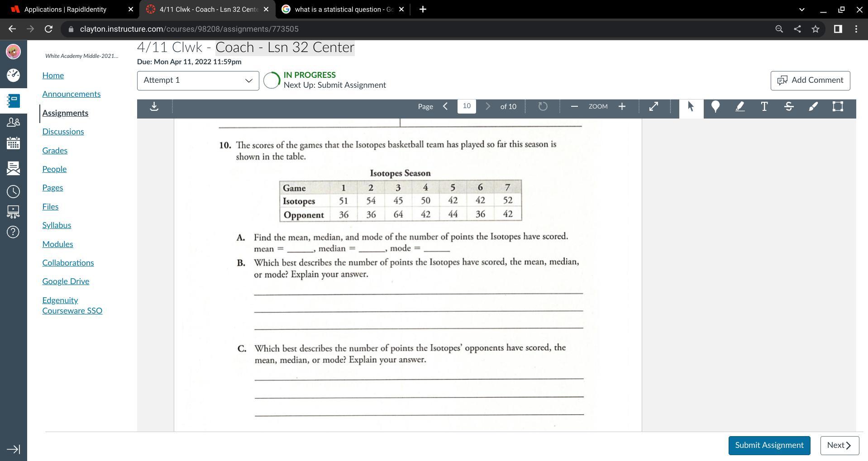Activate the free draw brush tool
This screenshot has width=868, height=461.
[813, 107]
